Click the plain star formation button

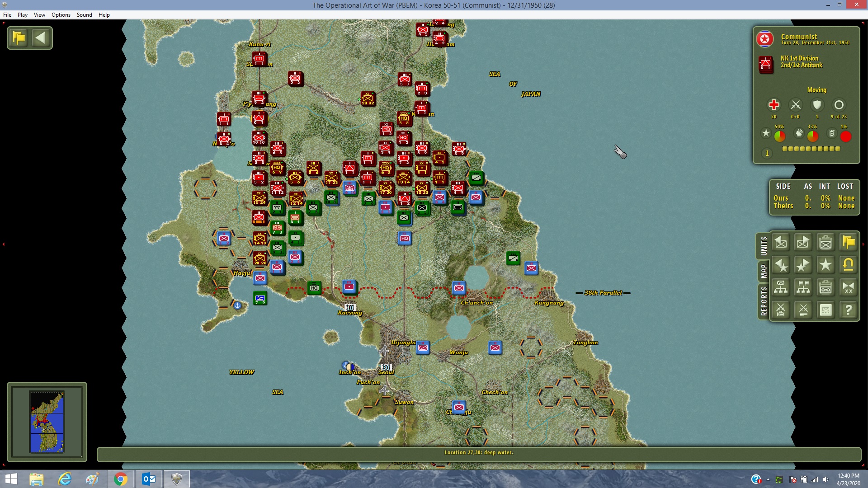[826, 265]
